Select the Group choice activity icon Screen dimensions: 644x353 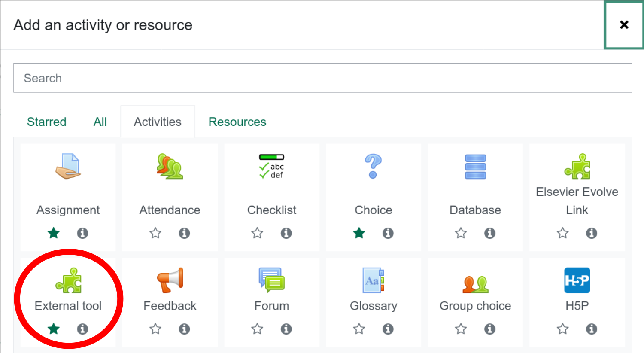[x=475, y=284]
